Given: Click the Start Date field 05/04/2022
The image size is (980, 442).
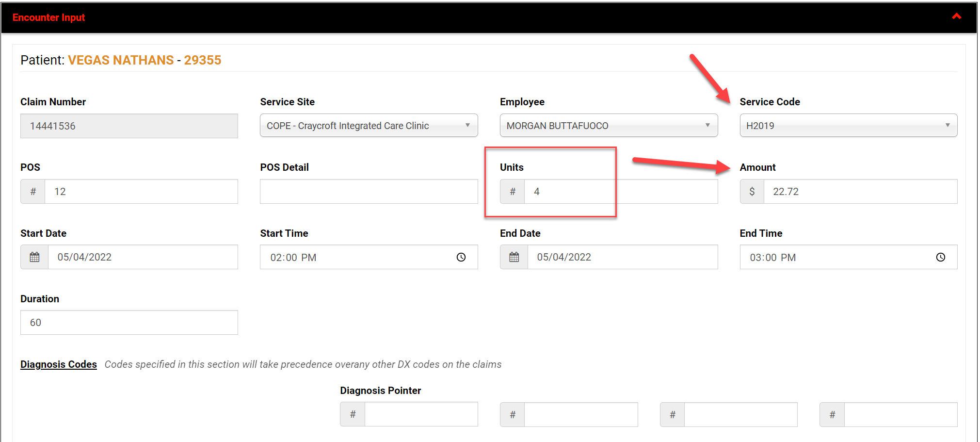Looking at the screenshot, I should click(x=143, y=257).
